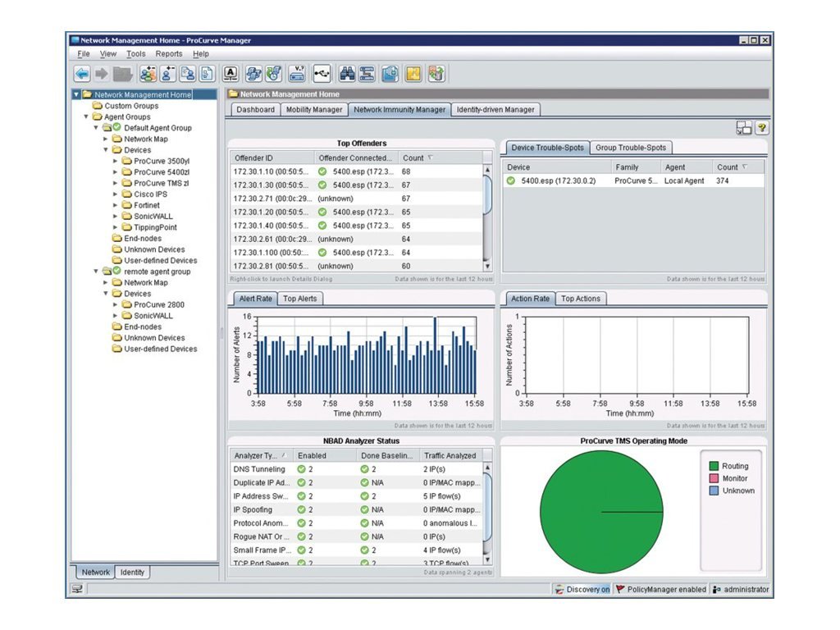Click the gray Forward arrow toolbar icon
The height and width of the screenshot is (630, 840).
[x=101, y=74]
